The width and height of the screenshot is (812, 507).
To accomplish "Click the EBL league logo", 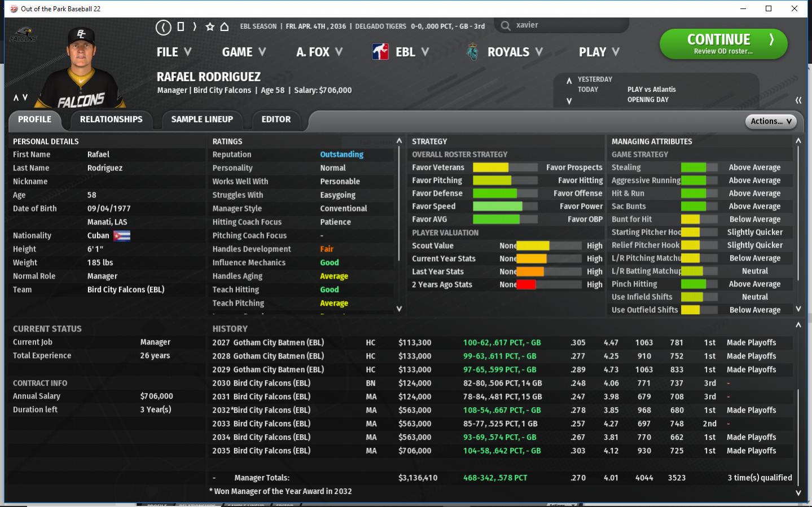I will tap(380, 52).
